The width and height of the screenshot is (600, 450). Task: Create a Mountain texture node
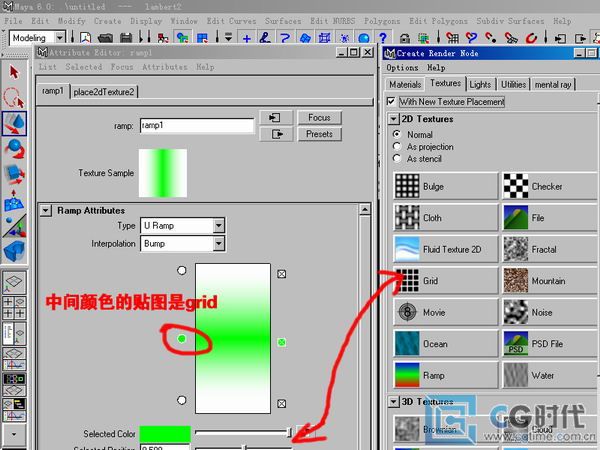(x=549, y=280)
